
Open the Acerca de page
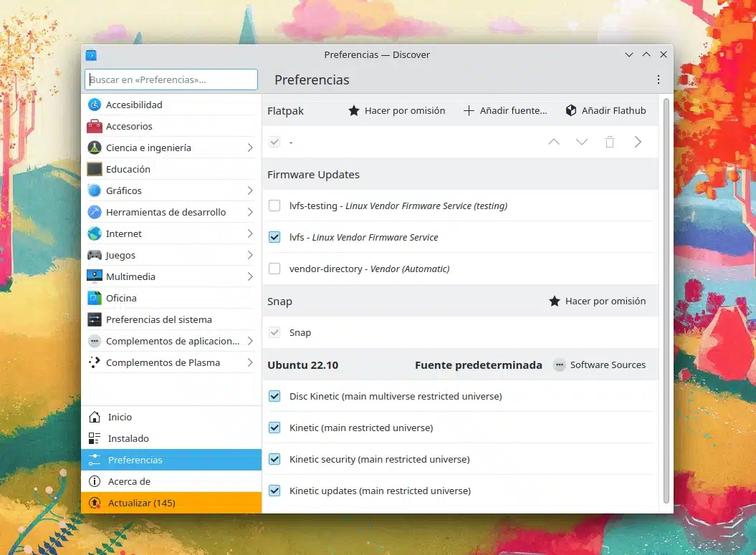point(171,481)
